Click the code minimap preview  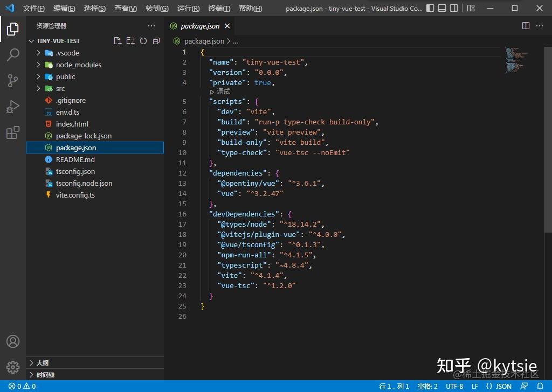point(516,60)
